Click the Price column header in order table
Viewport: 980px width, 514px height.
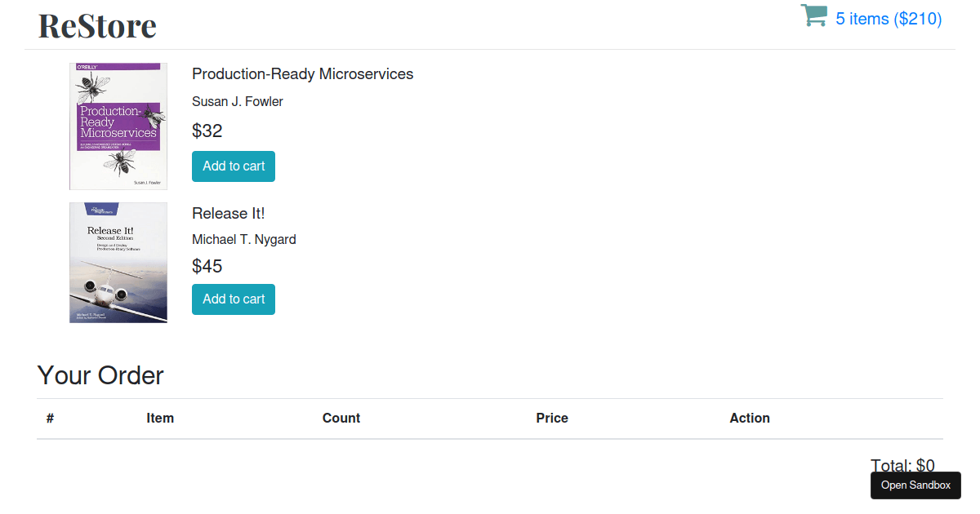click(552, 419)
